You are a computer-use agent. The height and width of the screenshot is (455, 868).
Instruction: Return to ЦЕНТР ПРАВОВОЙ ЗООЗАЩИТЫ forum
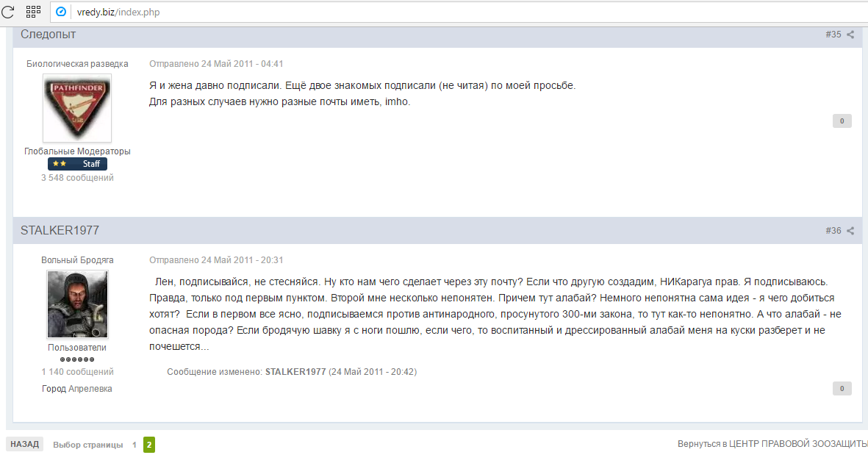[772, 444]
